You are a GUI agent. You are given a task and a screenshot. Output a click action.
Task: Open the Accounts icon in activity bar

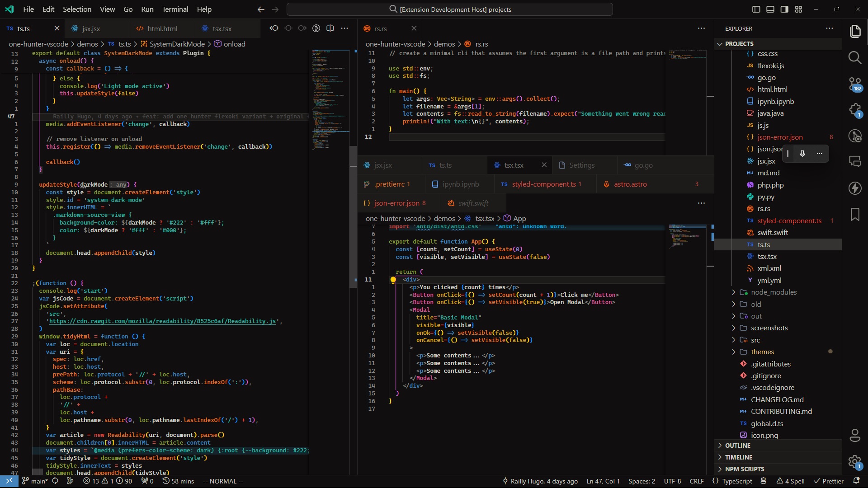pos(854,435)
